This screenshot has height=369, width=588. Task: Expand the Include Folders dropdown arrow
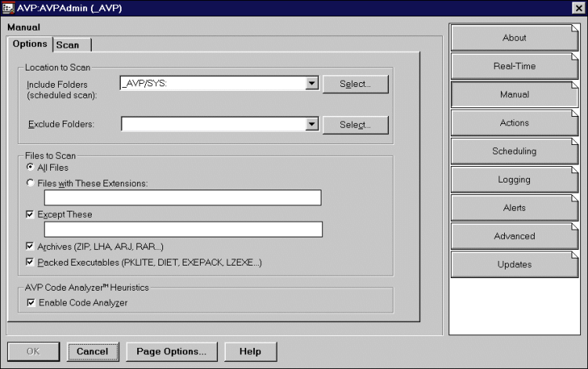[311, 83]
